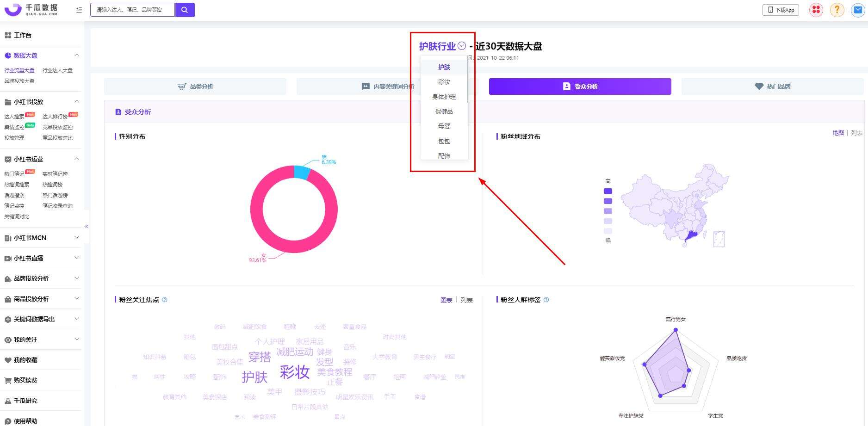
Task: Click the 小红书运营 chart icon
Action: coord(8,159)
